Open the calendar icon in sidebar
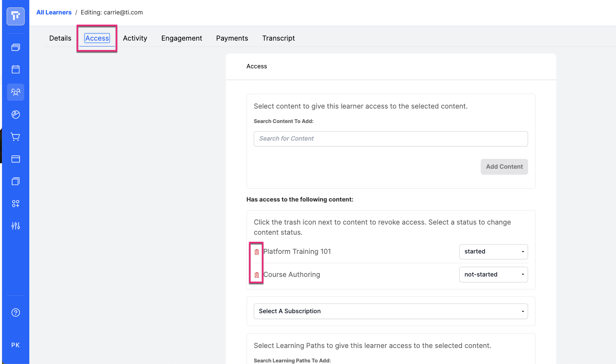The image size is (616, 364). coord(16,70)
